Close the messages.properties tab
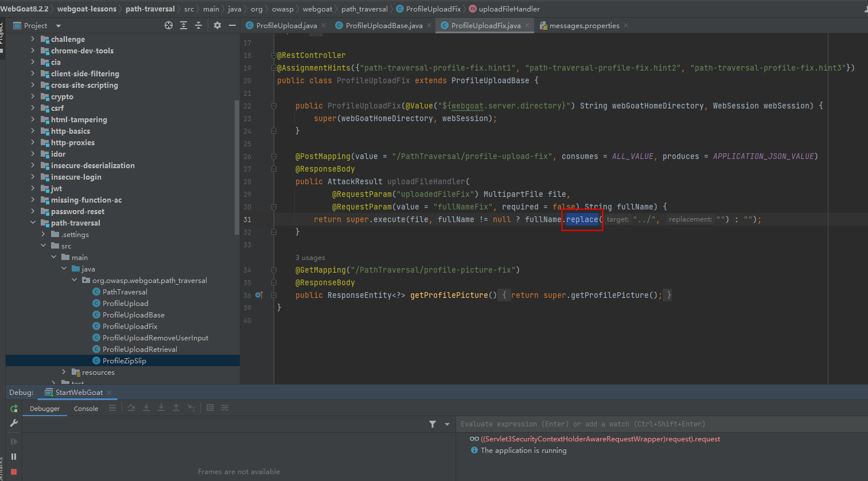 point(626,25)
